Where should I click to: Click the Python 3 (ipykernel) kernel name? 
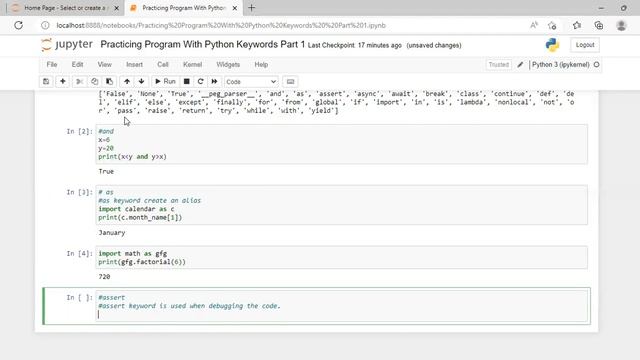coord(560,64)
